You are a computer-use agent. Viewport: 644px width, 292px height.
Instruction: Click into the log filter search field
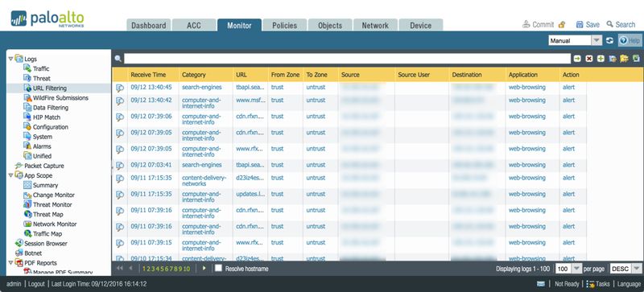point(347,59)
